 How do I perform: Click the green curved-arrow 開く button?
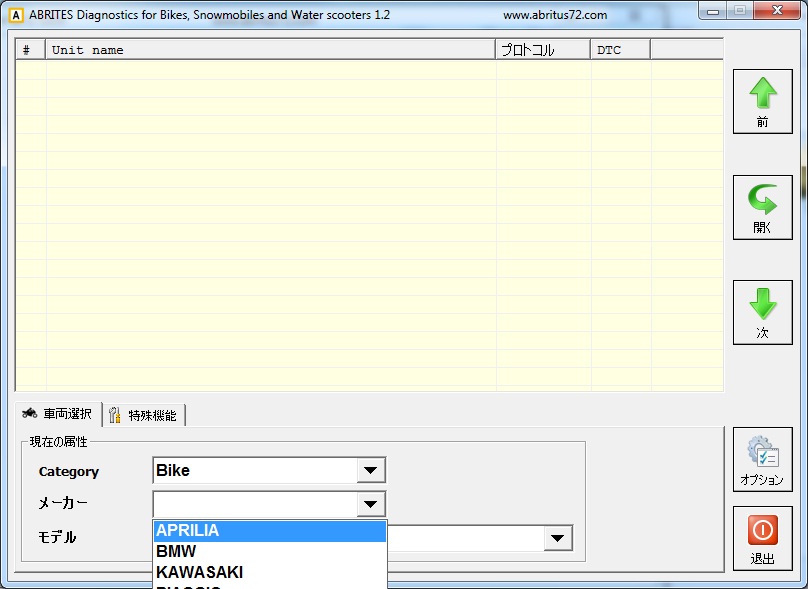pos(763,207)
